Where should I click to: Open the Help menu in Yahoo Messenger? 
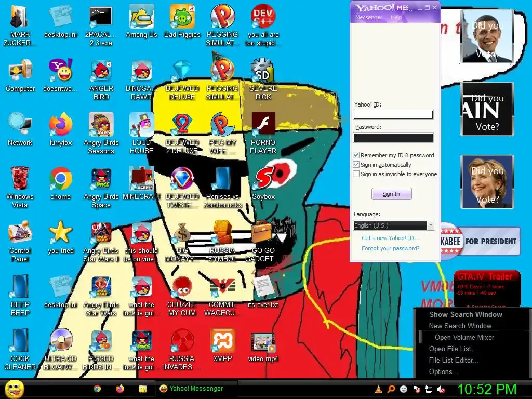click(x=395, y=17)
